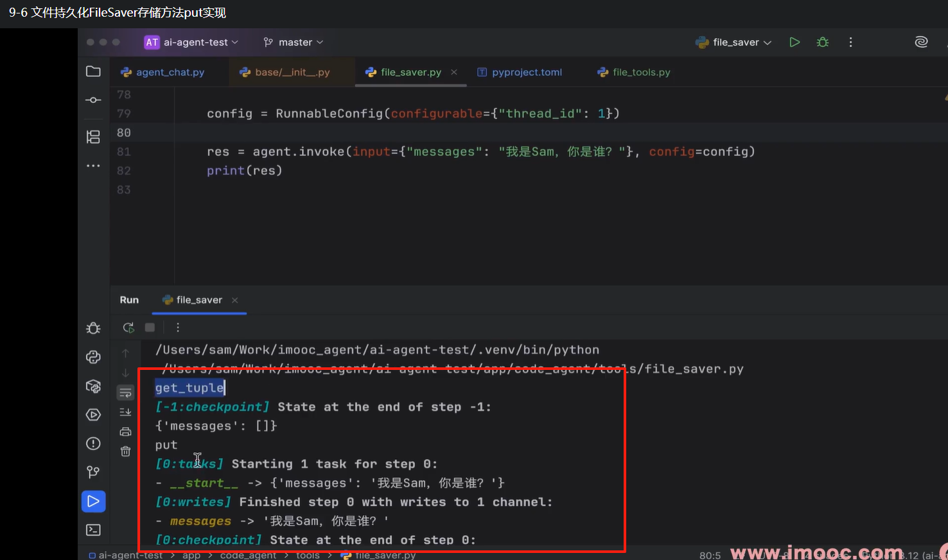The width and height of the screenshot is (948, 560).
Task: Click the print(res) code line
Action: (x=245, y=170)
